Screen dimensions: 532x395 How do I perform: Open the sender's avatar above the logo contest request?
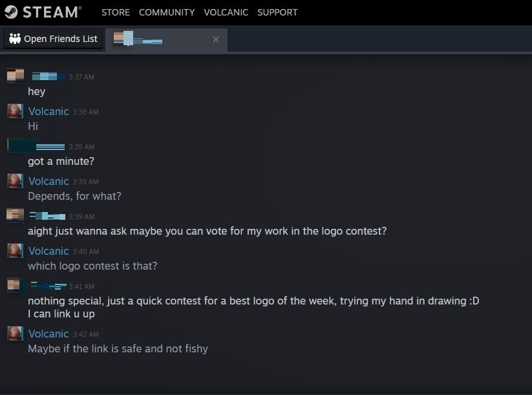click(16, 215)
